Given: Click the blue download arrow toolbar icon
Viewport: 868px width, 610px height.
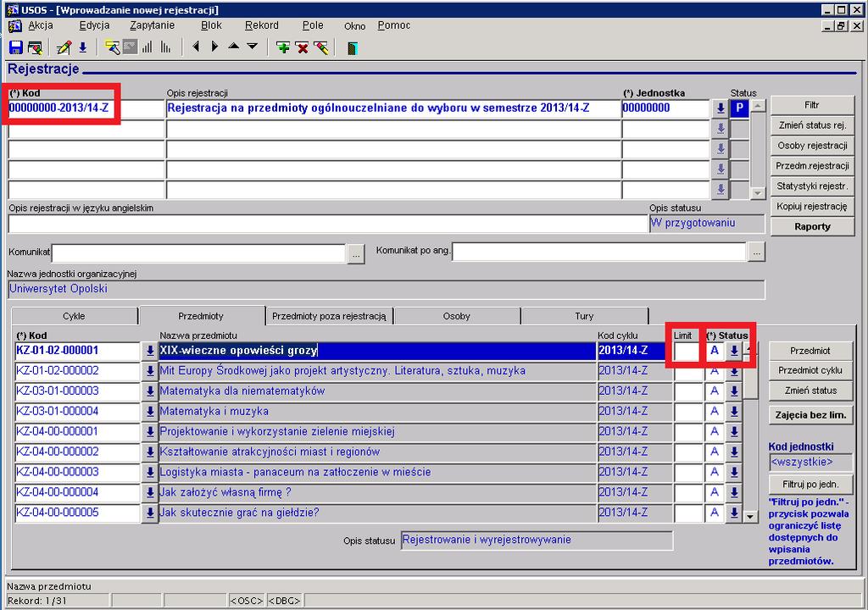Looking at the screenshot, I should [82, 47].
